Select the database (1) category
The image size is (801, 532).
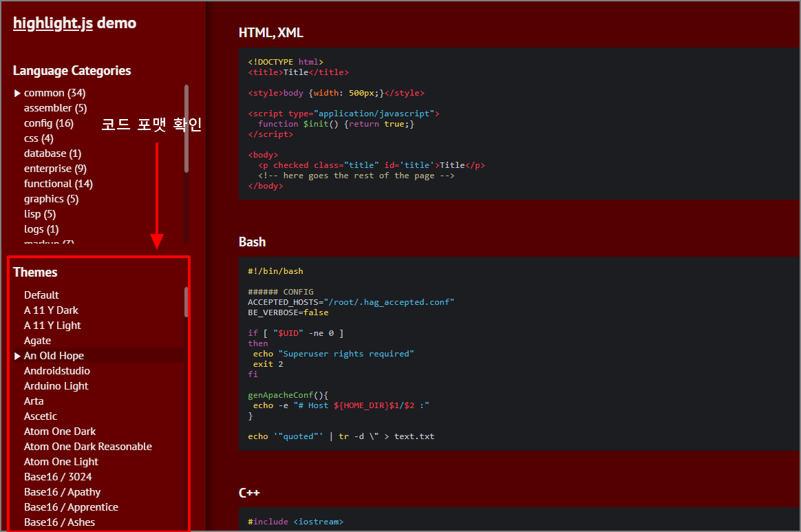(52, 153)
